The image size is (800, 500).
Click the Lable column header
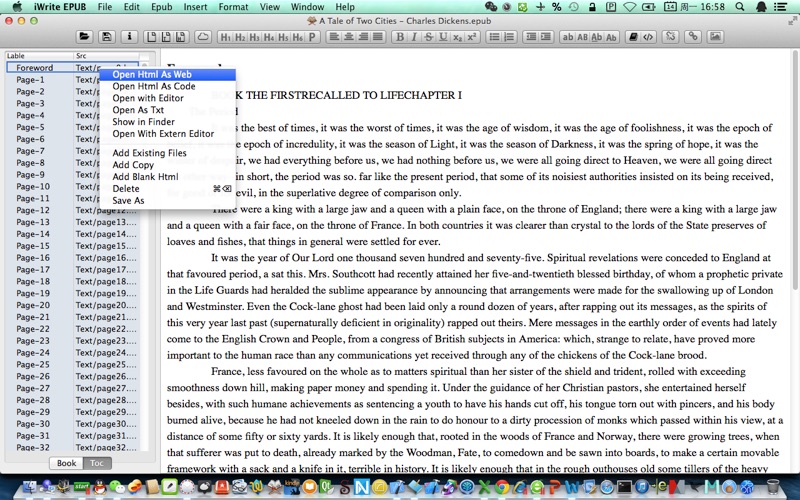click(x=40, y=56)
